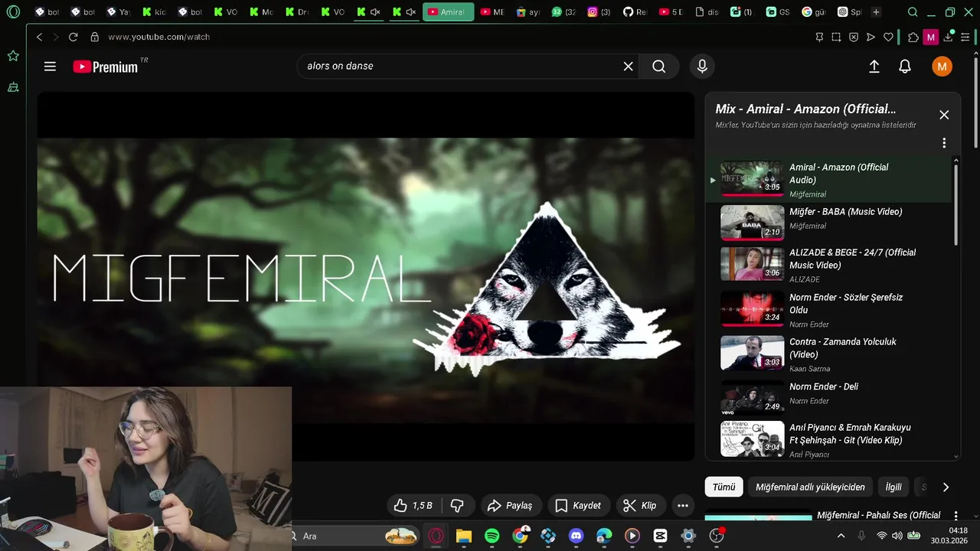
Task: Select the Tümü filter chip
Action: [724, 487]
